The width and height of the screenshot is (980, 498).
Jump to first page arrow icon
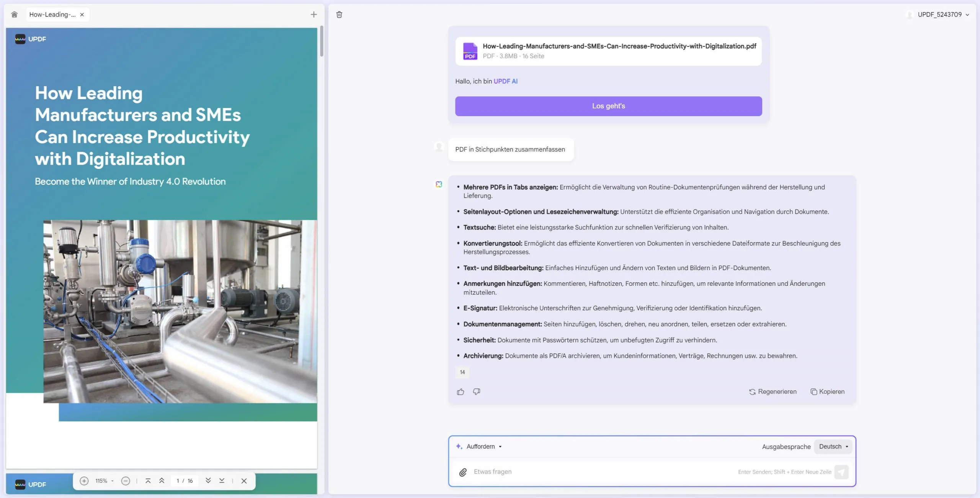click(x=148, y=481)
